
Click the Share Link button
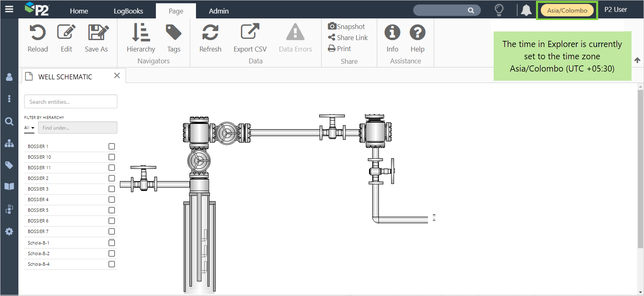(x=348, y=38)
